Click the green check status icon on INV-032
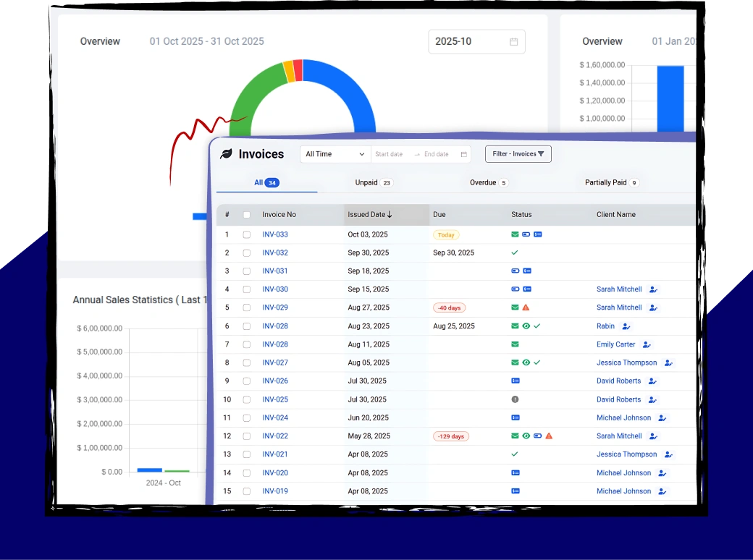The width and height of the screenshot is (753, 560). 515,253
